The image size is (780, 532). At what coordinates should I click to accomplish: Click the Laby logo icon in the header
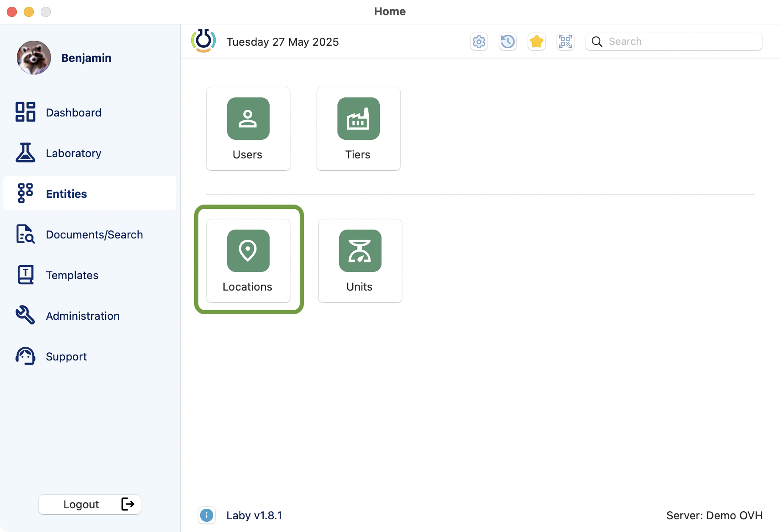click(x=203, y=41)
